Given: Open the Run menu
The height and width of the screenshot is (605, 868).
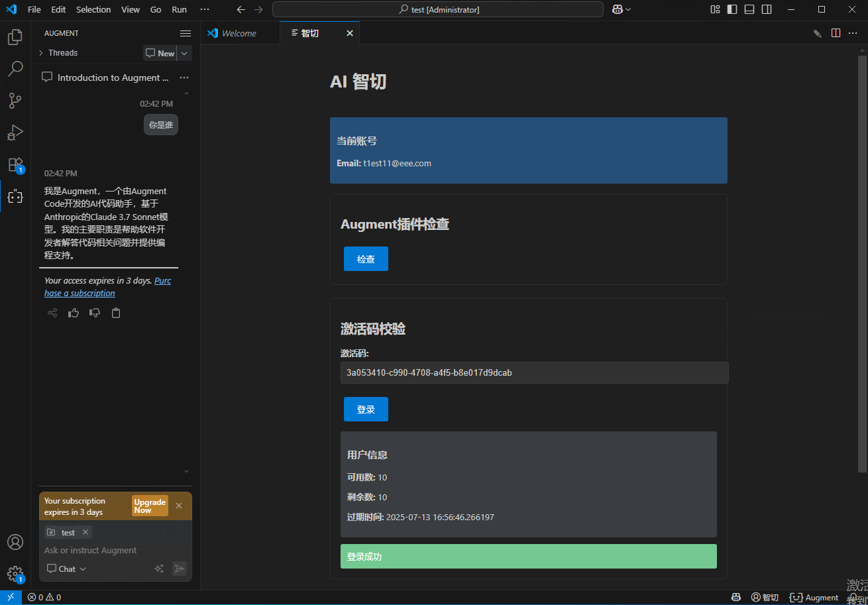Looking at the screenshot, I should click(x=179, y=9).
